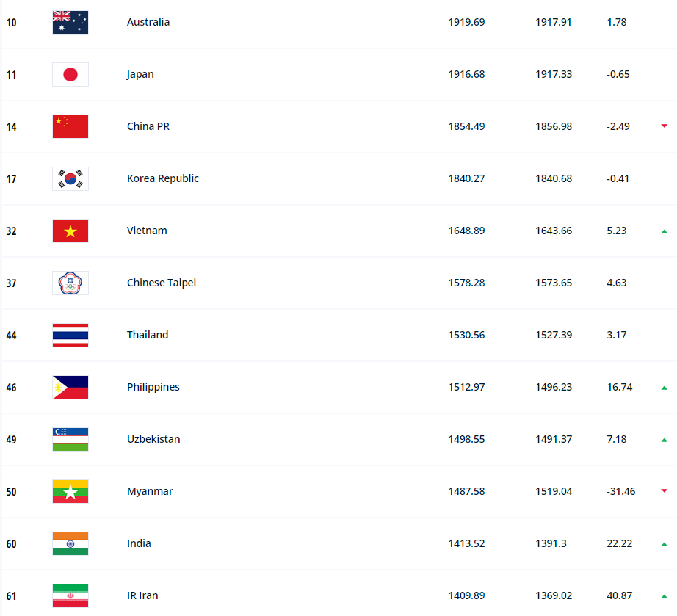Click the rank number 17 row
This screenshot has height=616, width=677.
[x=12, y=178]
